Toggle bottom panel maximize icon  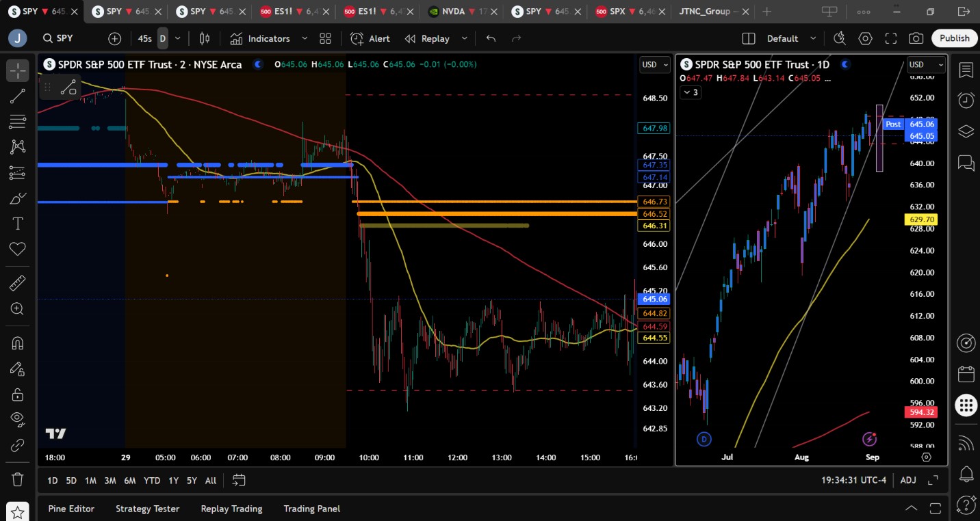point(937,509)
